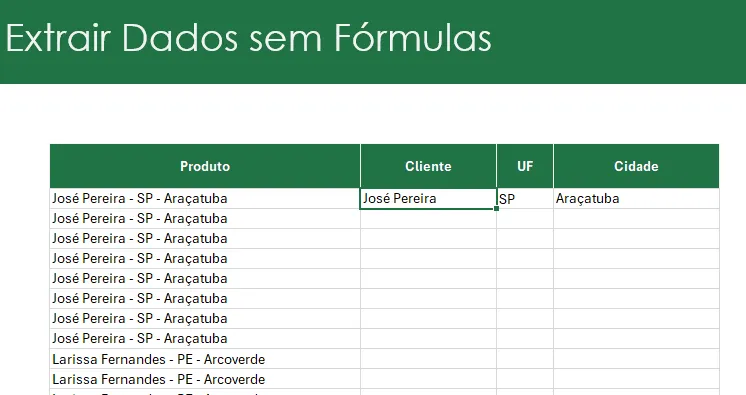This screenshot has height=395, width=746.
Task: Click the second Larissa Fernandes - PE - Arcoverde cell
Action: [205, 379]
